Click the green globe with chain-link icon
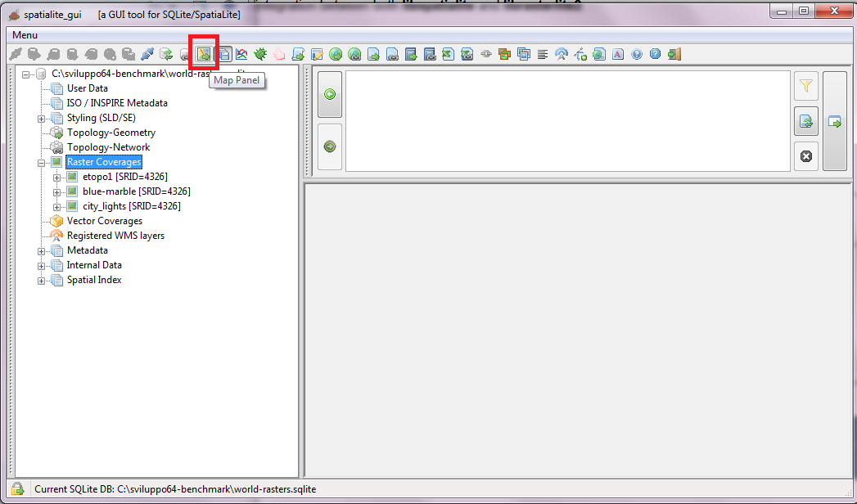The height and width of the screenshot is (504, 857). (x=354, y=54)
